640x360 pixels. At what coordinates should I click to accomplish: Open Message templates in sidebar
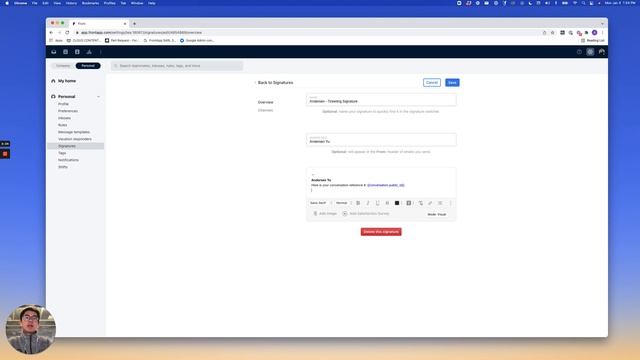(x=74, y=132)
